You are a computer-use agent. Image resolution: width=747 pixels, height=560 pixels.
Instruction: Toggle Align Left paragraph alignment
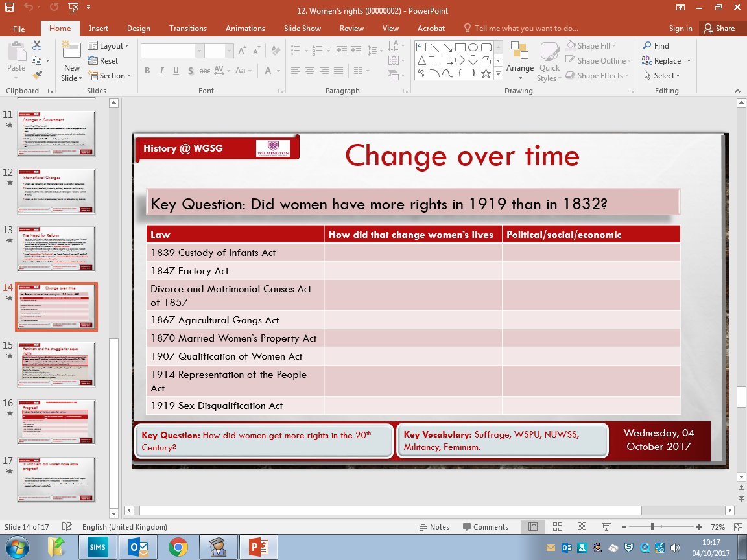pyautogui.click(x=296, y=71)
